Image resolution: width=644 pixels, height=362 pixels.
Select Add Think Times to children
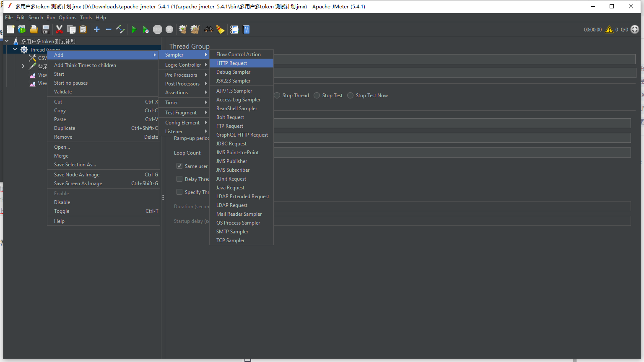tap(104, 65)
